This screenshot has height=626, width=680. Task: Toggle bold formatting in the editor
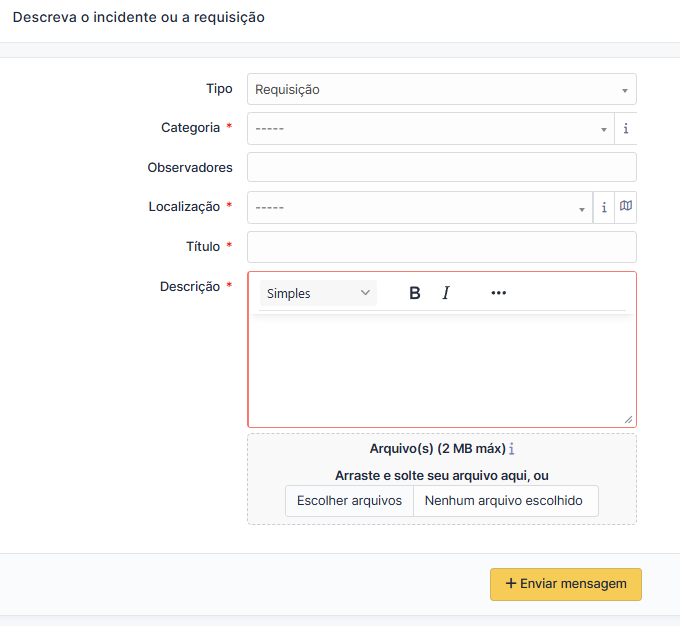click(415, 293)
